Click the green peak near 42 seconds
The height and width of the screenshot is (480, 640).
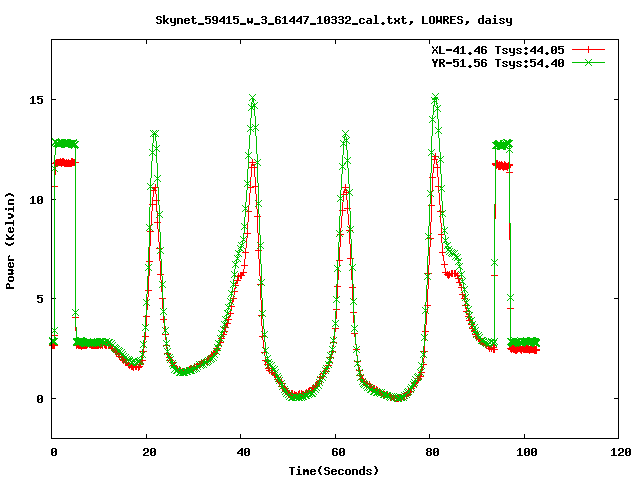(253, 98)
